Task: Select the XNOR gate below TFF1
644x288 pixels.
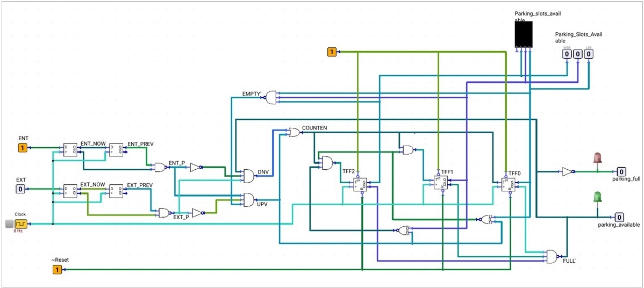Action: (x=486, y=219)
